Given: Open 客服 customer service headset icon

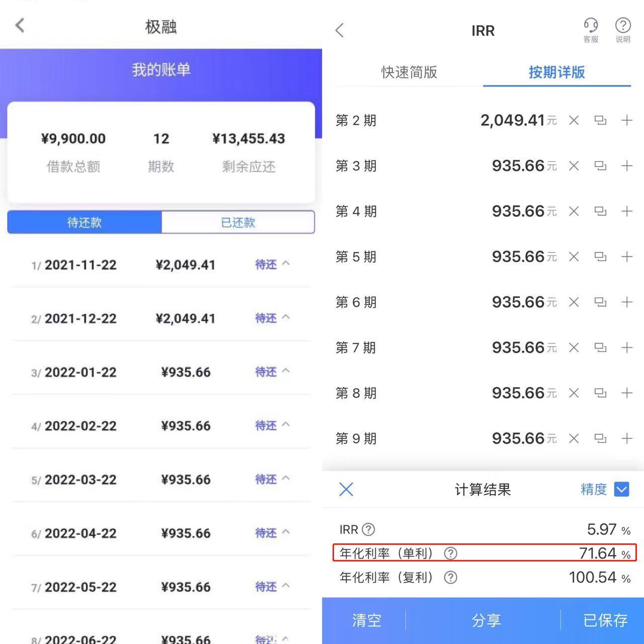Looking at the screenshot, I should 591,30.
